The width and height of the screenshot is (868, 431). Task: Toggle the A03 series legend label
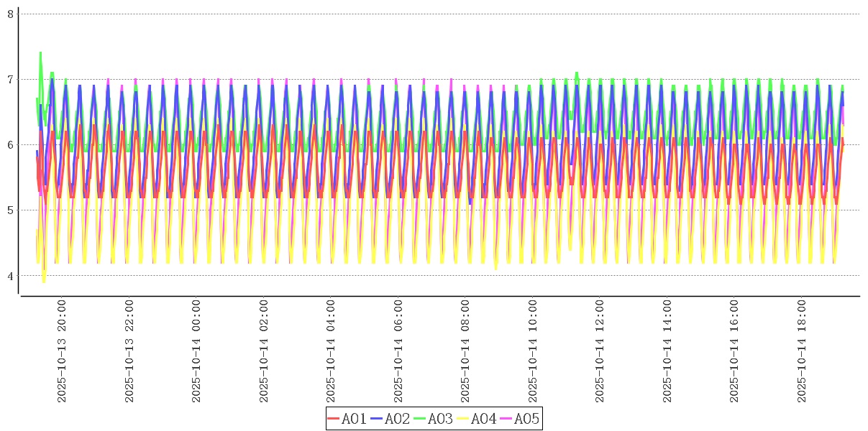pos(440,419)
